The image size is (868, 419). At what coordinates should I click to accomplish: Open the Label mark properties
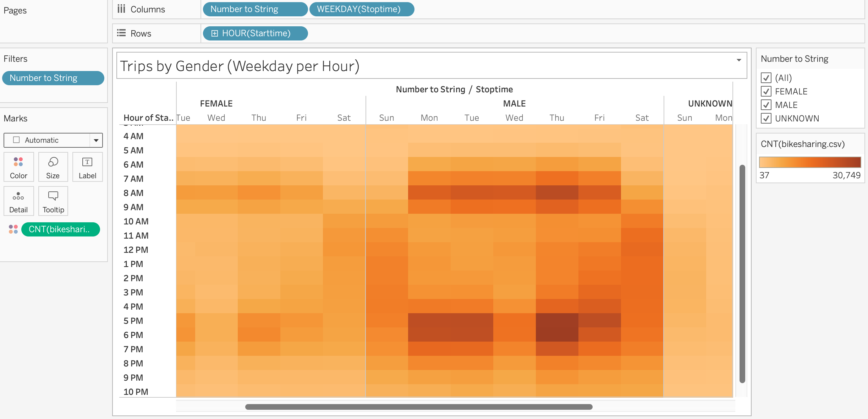pos(87,167)
